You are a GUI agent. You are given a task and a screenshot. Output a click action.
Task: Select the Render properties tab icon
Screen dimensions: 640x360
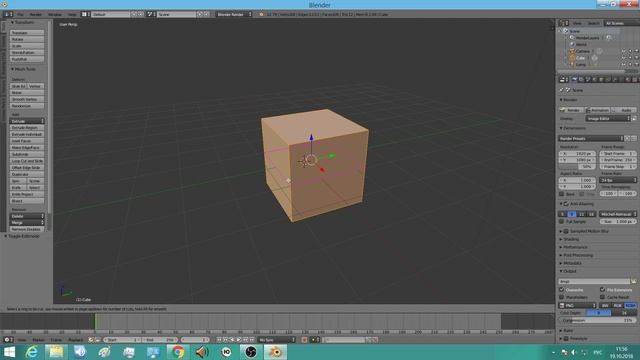pyautogui.click(x=574, y=80)
